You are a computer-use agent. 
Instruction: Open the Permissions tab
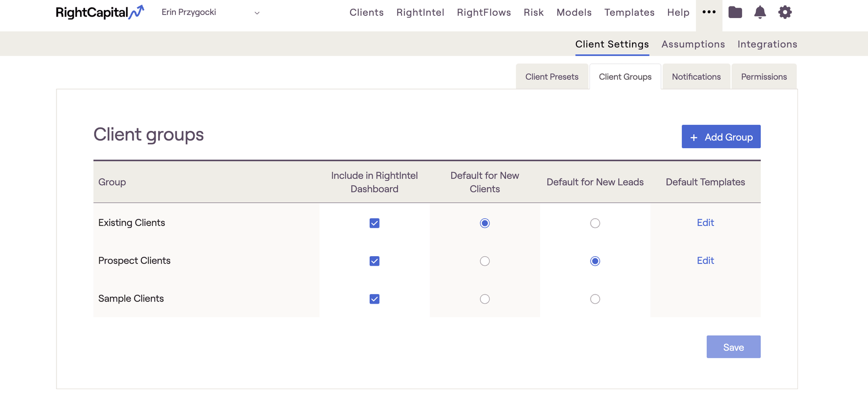tap(764, 77)
